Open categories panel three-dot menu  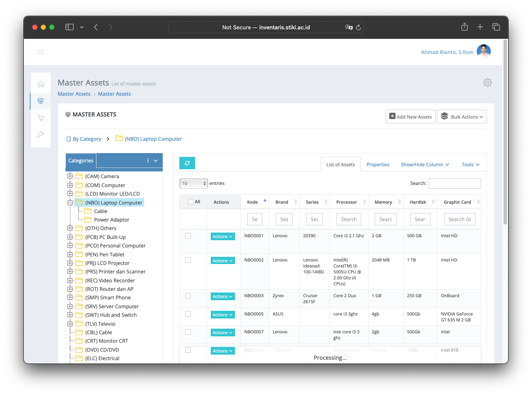[148, 161]
